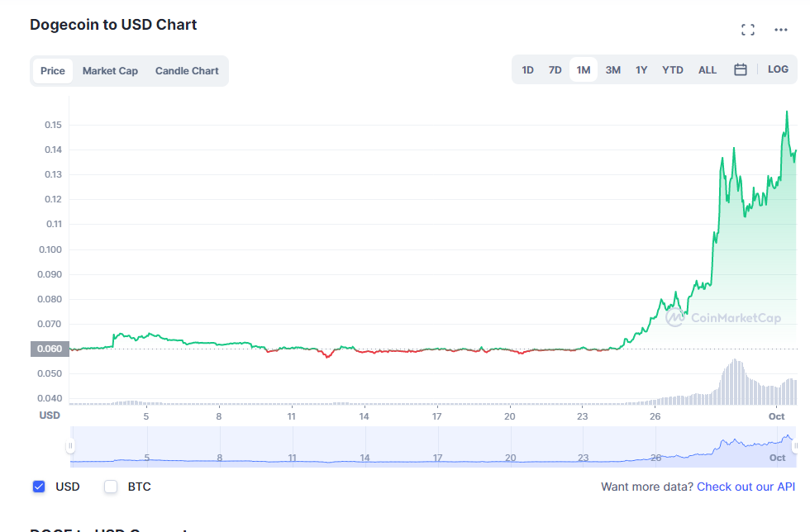Image resolution: width=810 pixels, height=532 pixels.
Task: Select the 7D time range
Action: tap(555, 69)
